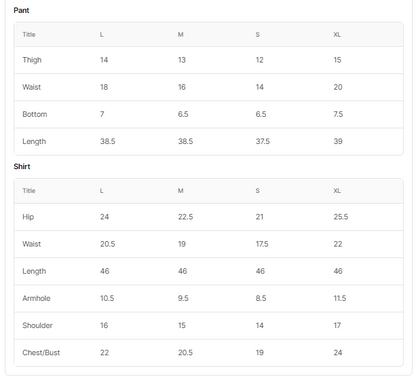Click the Pant table heading
416x379 pixels.
click(21, 10)
